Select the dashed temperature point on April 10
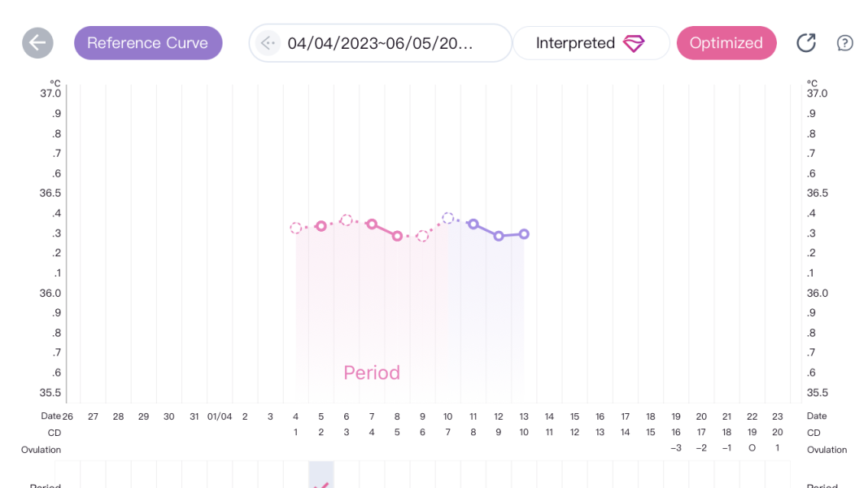 [x=448, y=218]
